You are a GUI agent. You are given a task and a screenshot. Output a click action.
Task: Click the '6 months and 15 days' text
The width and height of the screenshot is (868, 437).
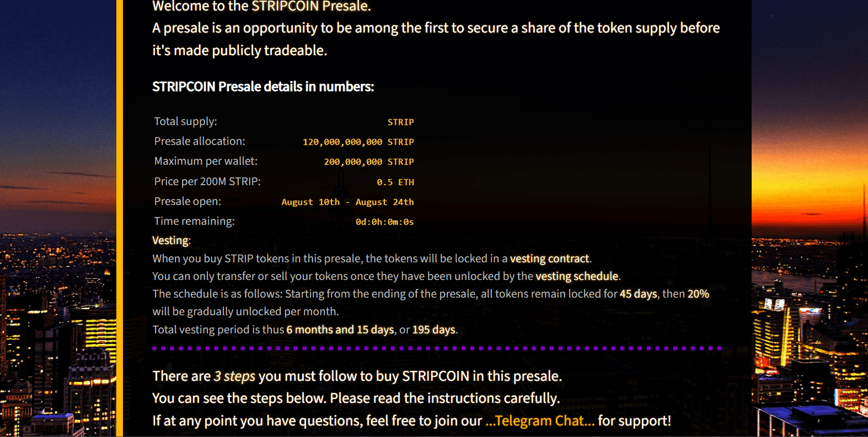pyautogui.click(x=340, y=330)
